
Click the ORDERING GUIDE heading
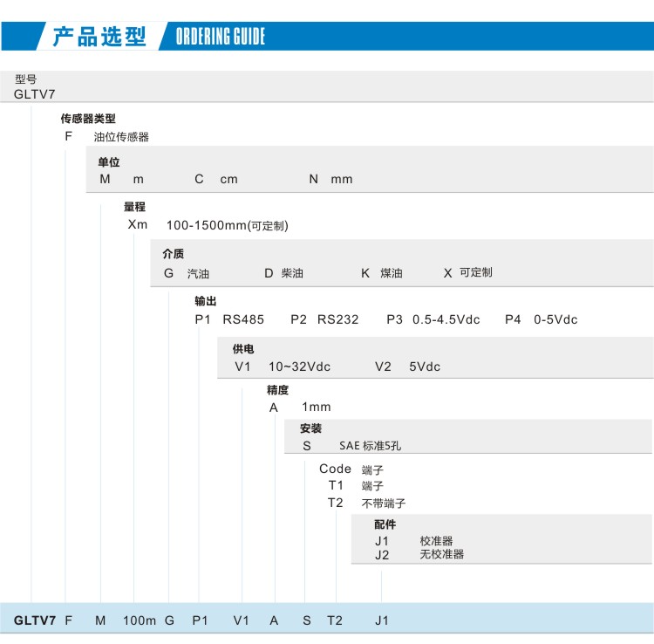pos(221,37)
